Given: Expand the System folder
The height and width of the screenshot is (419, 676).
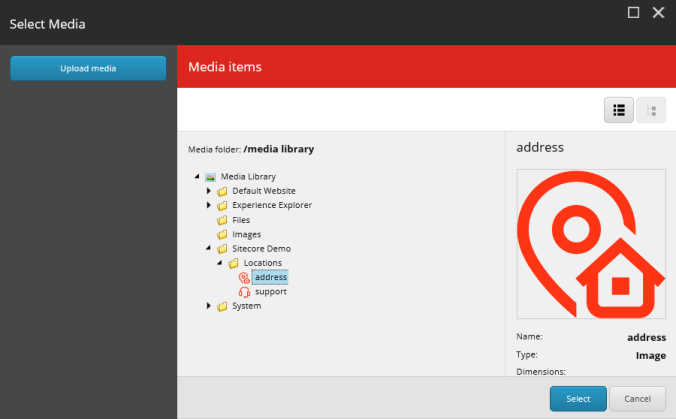Looking at the screenshot, I should pyautogui.click(x=209, y=306).
